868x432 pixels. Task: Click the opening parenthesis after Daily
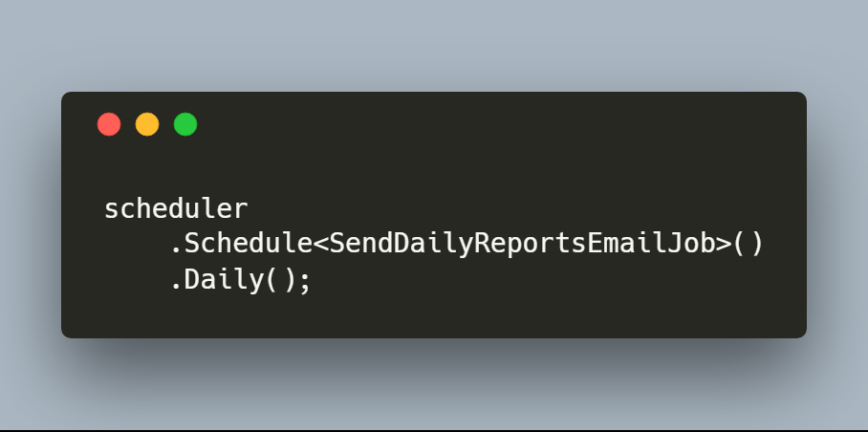[272, 280]
